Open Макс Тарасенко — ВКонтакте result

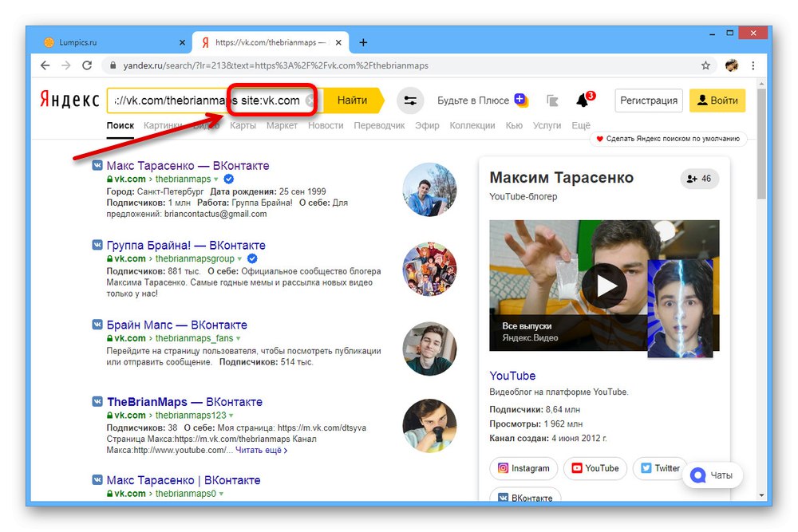188,166
